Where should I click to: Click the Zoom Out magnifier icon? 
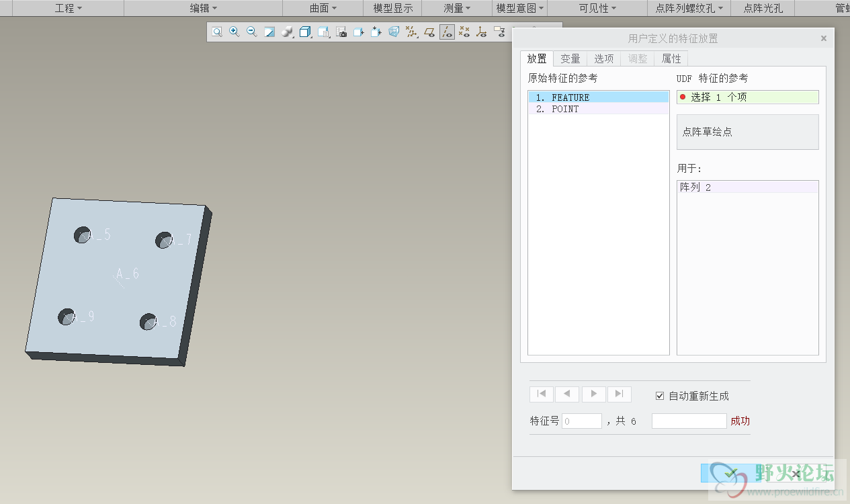pyautogui.click(x=252, y=32)
